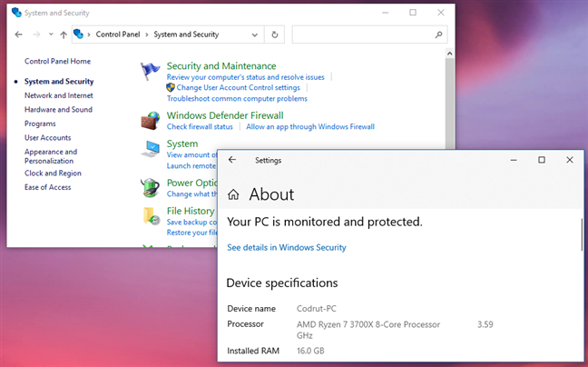Click Allow an app through Windows Firewall
Image resolution: width=588 pixels, height=367 pixels.
(x=310, y=126)
